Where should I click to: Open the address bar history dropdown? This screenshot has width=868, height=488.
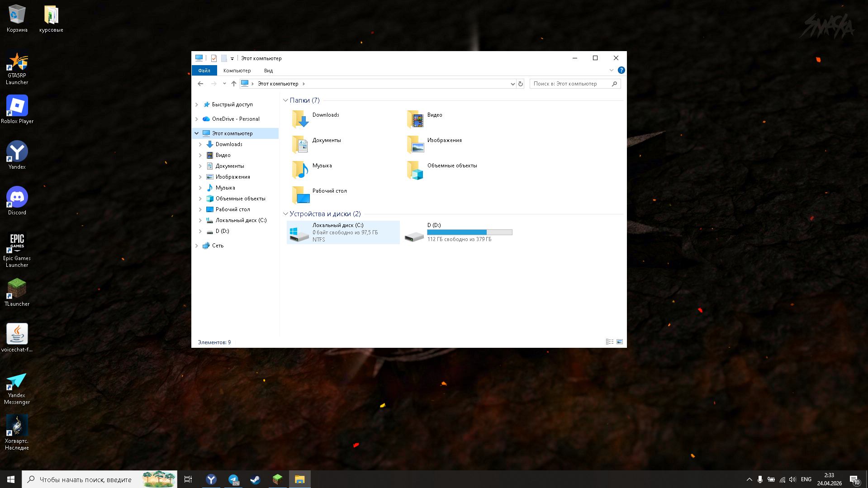pyautogui.click(x=512, y=84)
